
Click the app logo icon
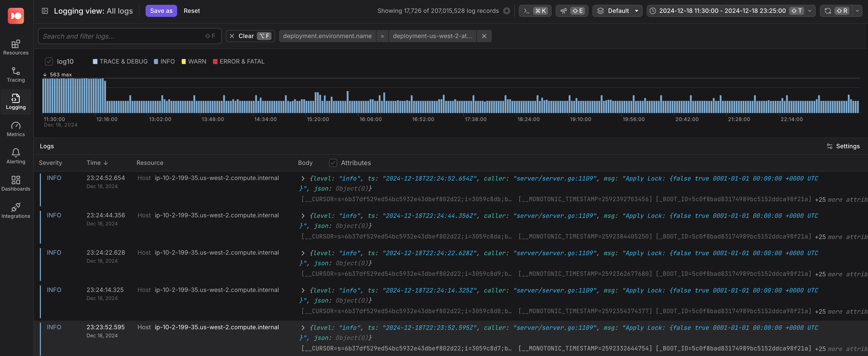[x=16, y=16]
